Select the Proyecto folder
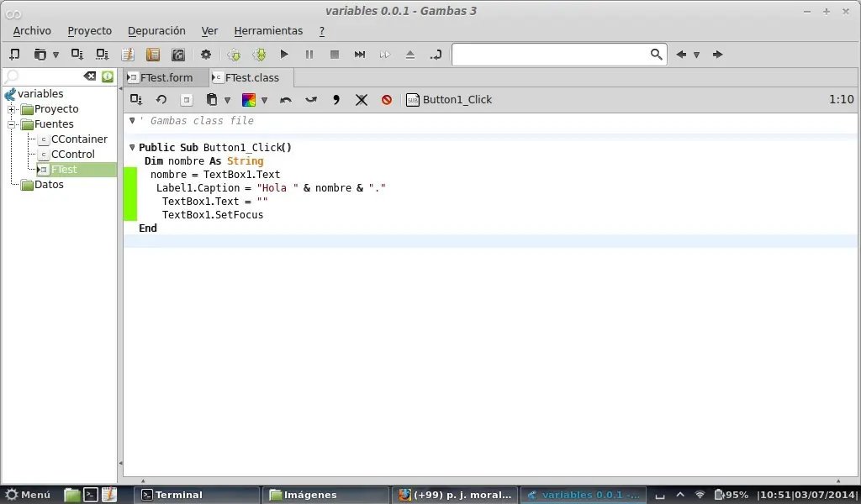 [56, 109]
